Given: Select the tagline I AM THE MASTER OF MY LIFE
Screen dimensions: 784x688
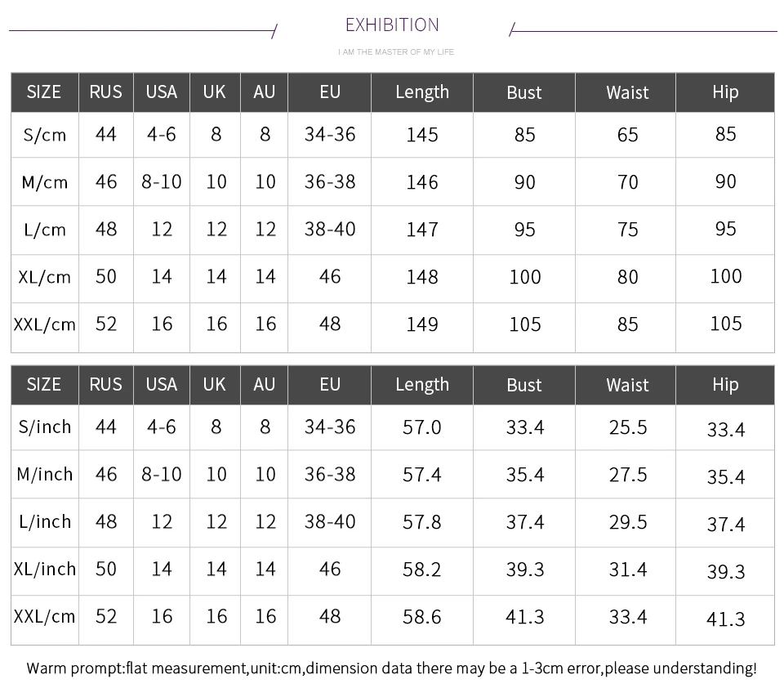Looking at the screenshot, I should click(396, 52).
